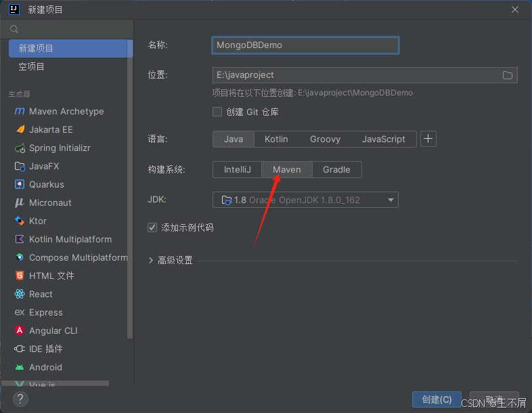Screen dimensions: 532x413
Task: Uncheck the 添加示例代码 checkbox
Action: click(152, 227)
